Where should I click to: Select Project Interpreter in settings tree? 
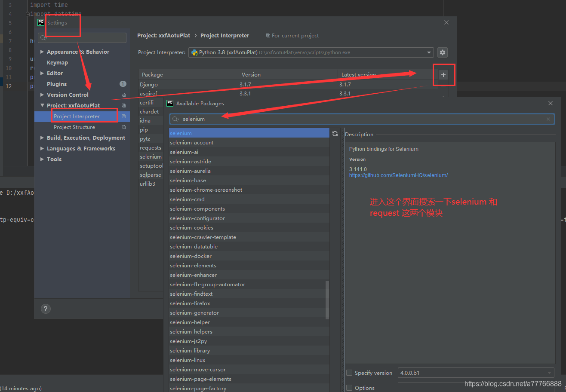tap(82, 116)
